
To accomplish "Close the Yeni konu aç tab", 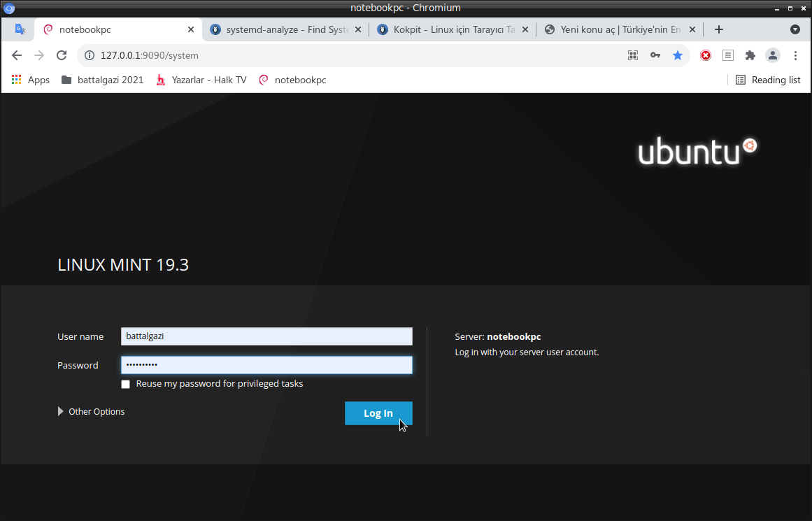I will point(692,29).
